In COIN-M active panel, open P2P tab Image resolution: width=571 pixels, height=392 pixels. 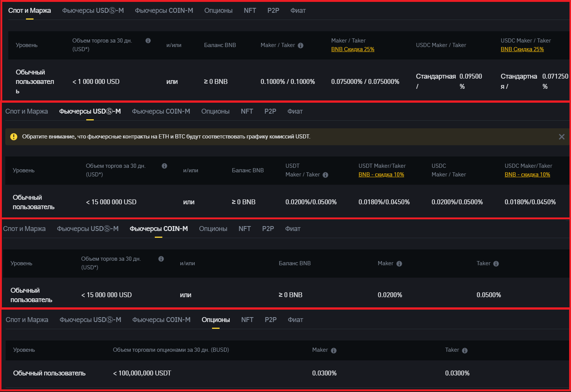click(x=268, y=229)
